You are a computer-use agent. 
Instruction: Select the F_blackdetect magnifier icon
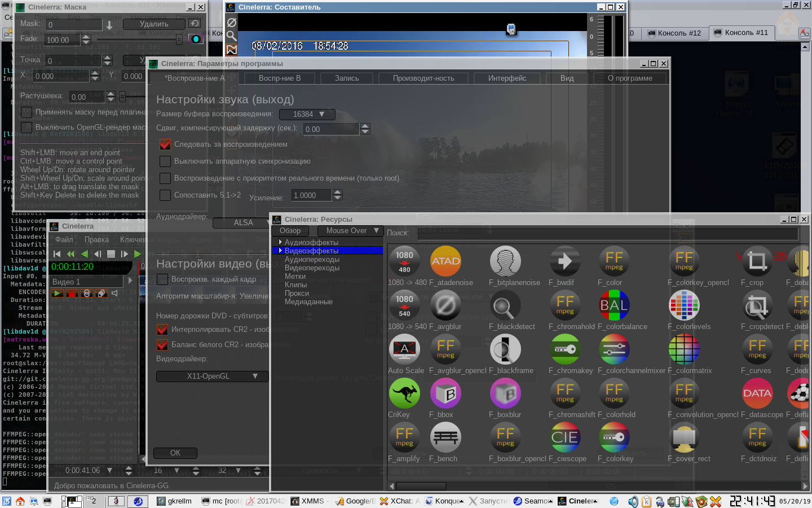505,305
